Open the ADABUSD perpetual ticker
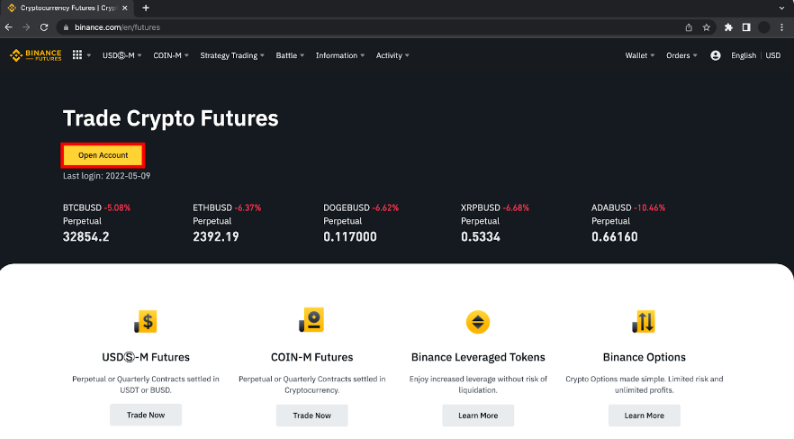 point(628,222)
